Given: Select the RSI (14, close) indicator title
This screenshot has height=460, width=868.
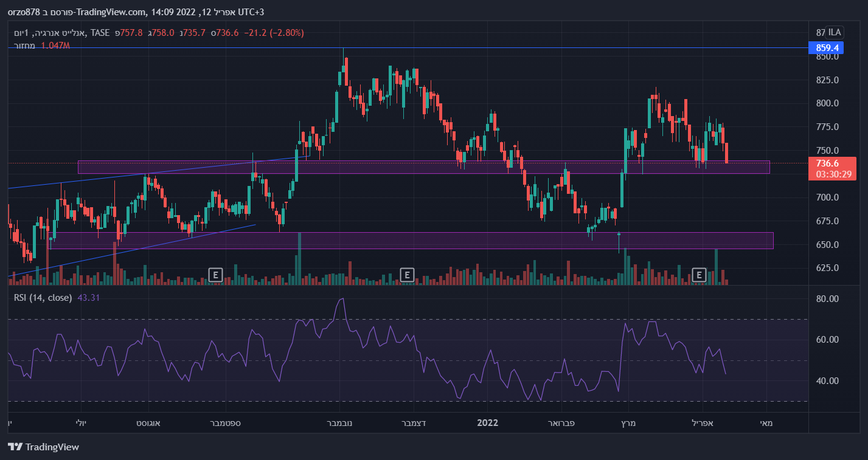Looking at the screenshot, I should [x=43, y=298].
